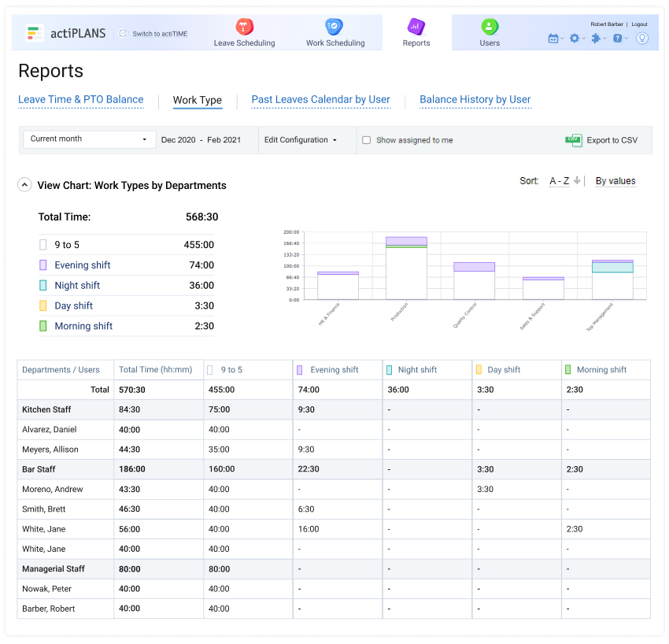Click the Export to CSV icon
Screen dimensions: 669x644
tap(574, 140)
